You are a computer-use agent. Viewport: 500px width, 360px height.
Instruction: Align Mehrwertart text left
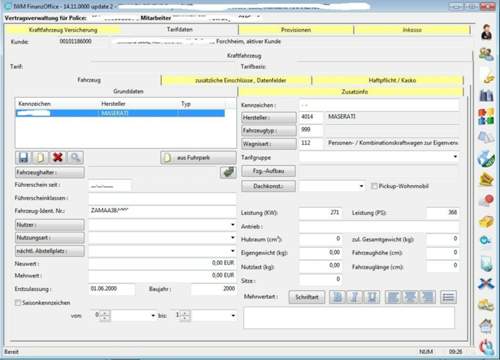coord(393,297)
